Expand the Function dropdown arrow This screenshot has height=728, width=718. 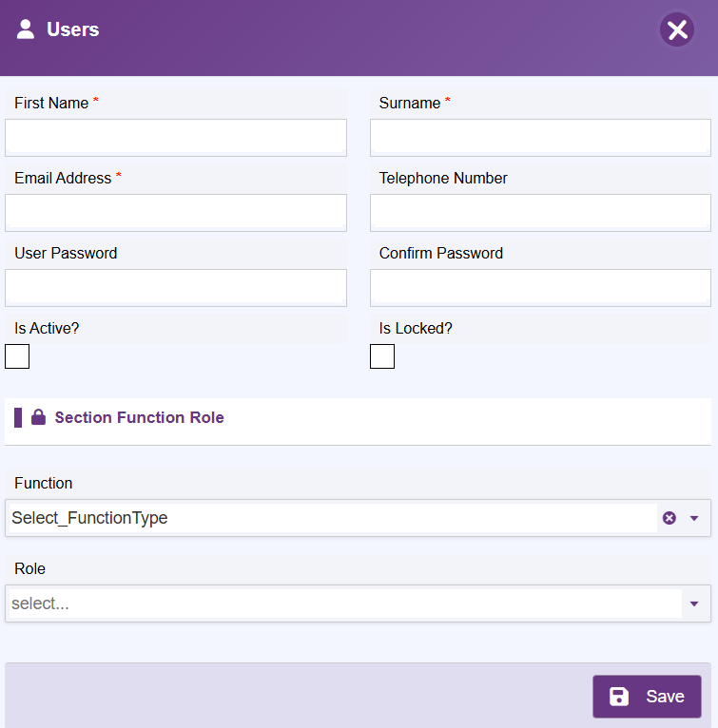(x=694, y=518)
